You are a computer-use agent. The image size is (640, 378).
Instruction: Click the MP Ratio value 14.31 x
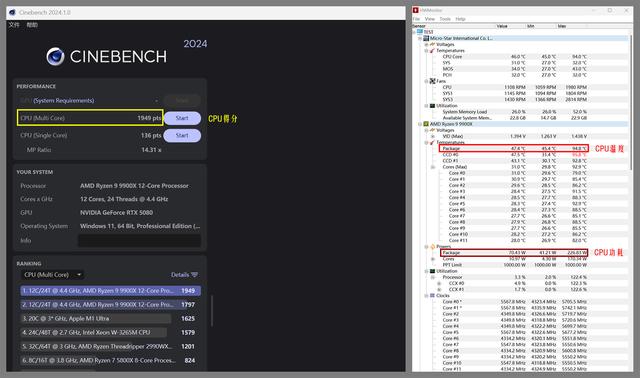click(x=151, y=150)
